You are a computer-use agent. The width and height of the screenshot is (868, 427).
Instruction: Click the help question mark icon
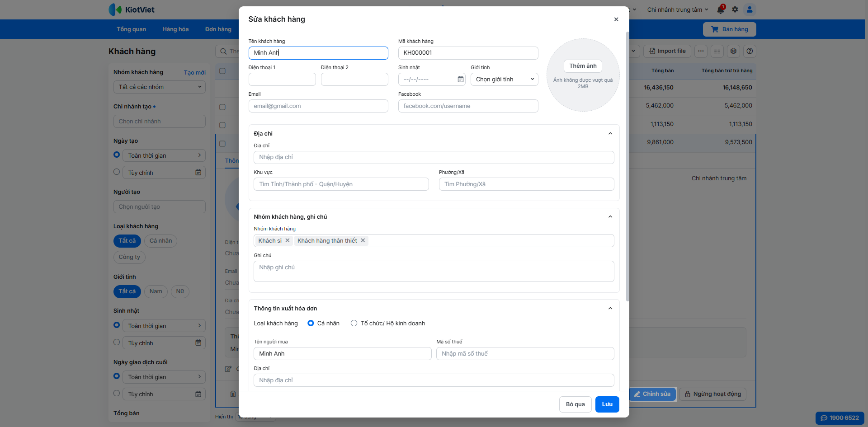pyautogui.click(x=750, y=51)
